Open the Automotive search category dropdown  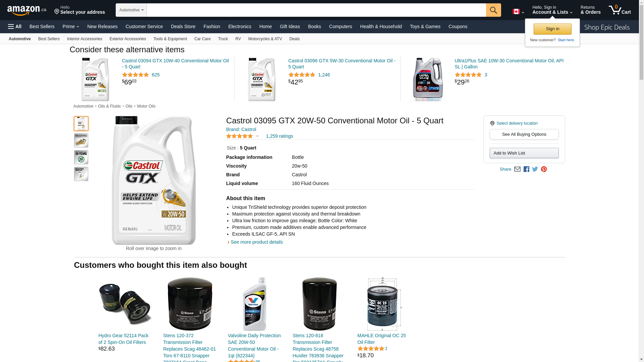131,10
